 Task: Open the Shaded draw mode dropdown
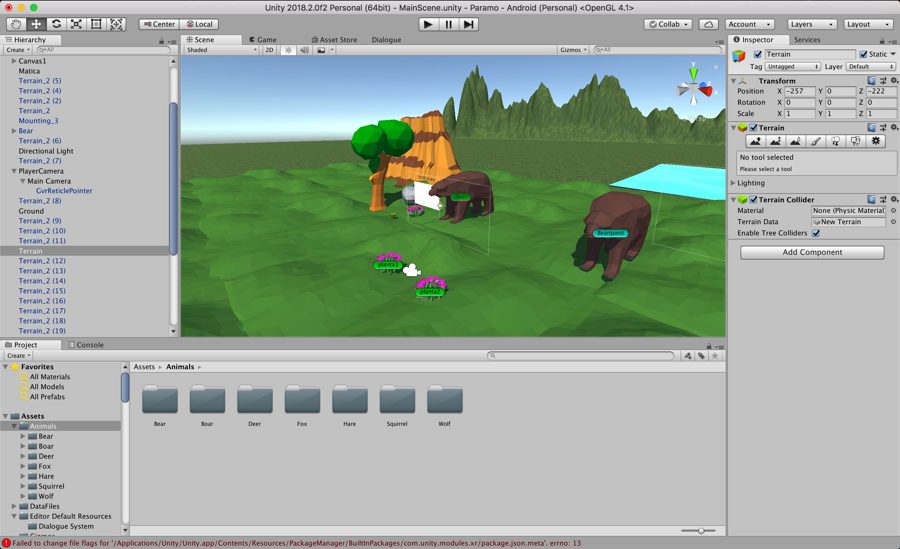pyautogui.click(x=222, y=50)
